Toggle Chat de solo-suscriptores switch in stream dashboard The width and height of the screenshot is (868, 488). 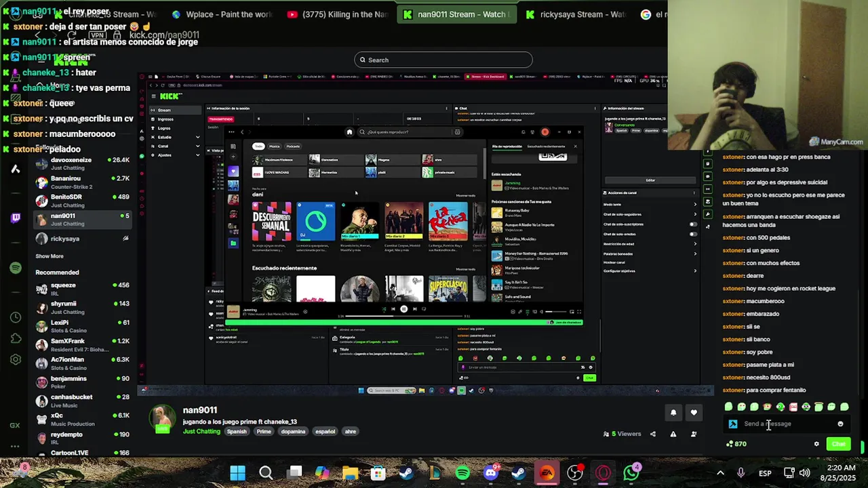coord(693,224)
